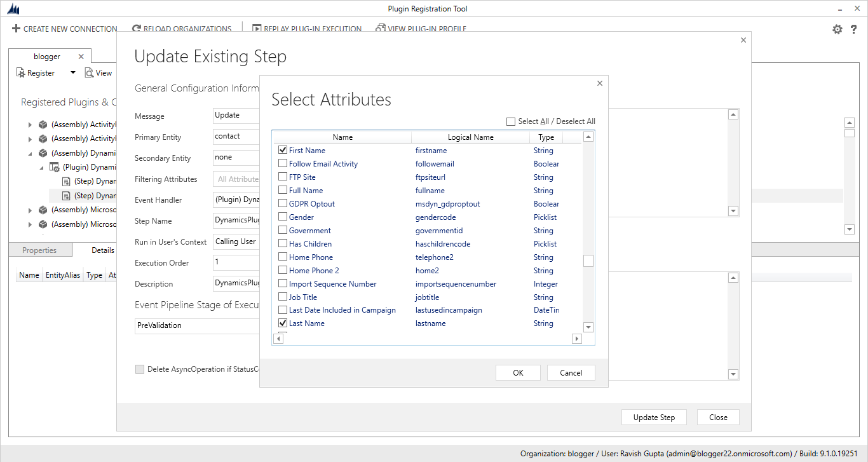Image resolution: width=868 pixels, height=462 pixels.
Task: Click the View search icon
Action: click(88, 72)
